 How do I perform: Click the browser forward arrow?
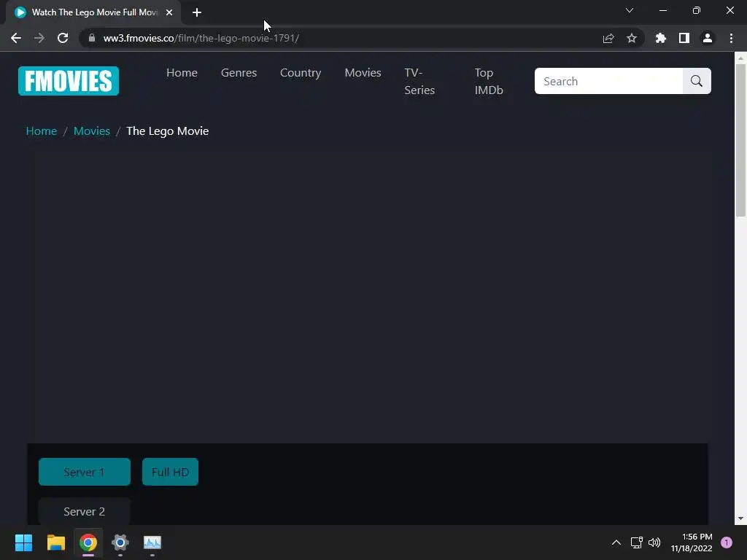(39, 38)
